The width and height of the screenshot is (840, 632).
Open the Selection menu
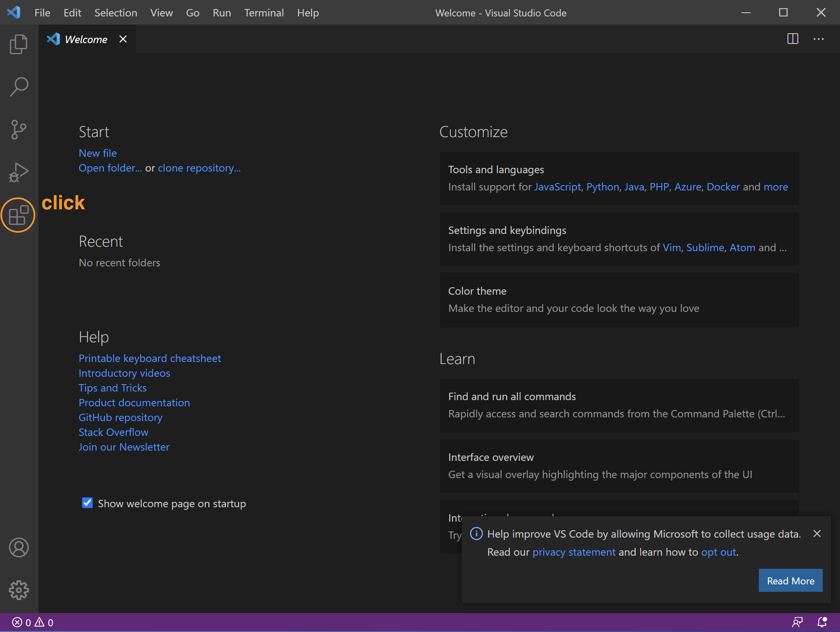[x=116, y=13]
